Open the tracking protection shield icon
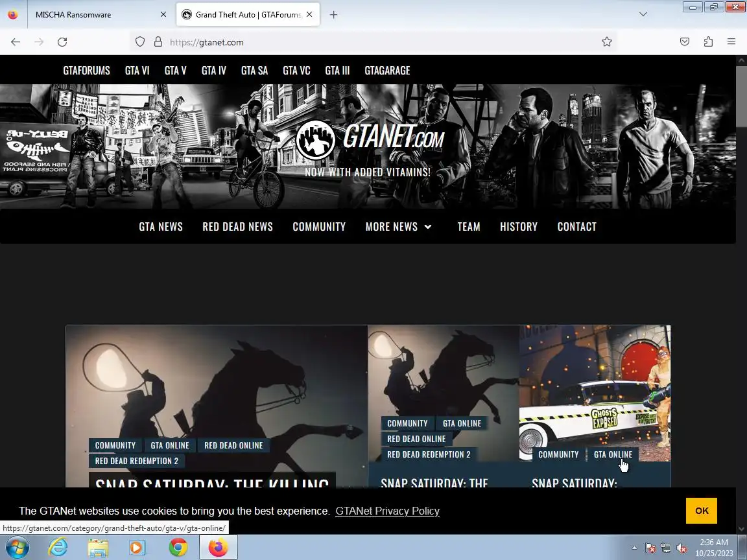 point(139,42)
